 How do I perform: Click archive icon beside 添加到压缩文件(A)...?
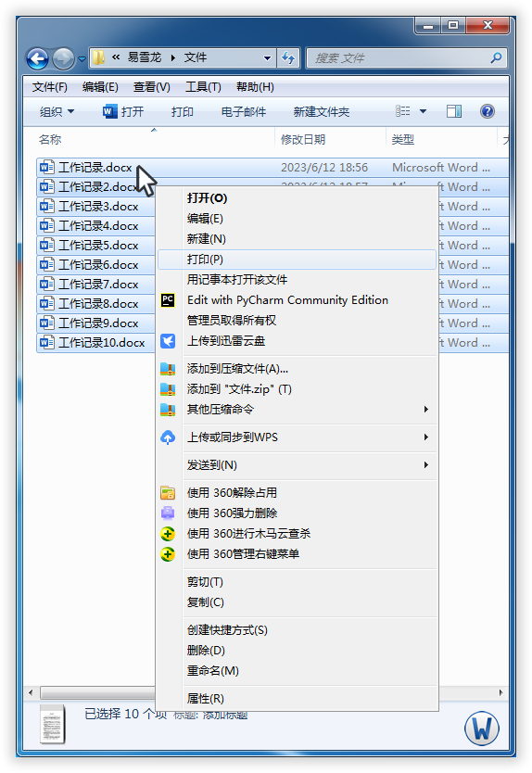(168, 369)
